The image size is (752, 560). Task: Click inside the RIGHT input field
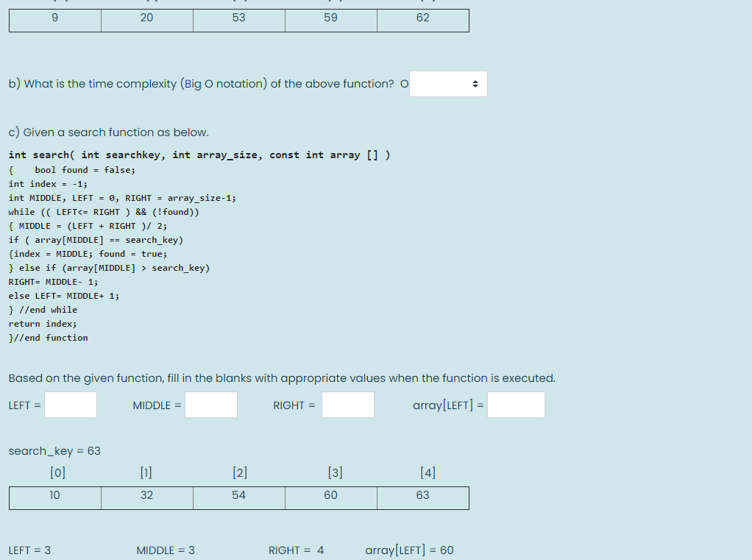tap(347, 405)
